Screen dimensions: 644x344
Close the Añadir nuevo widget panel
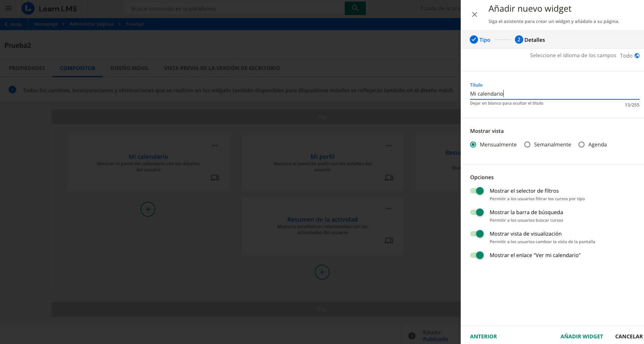474,14
